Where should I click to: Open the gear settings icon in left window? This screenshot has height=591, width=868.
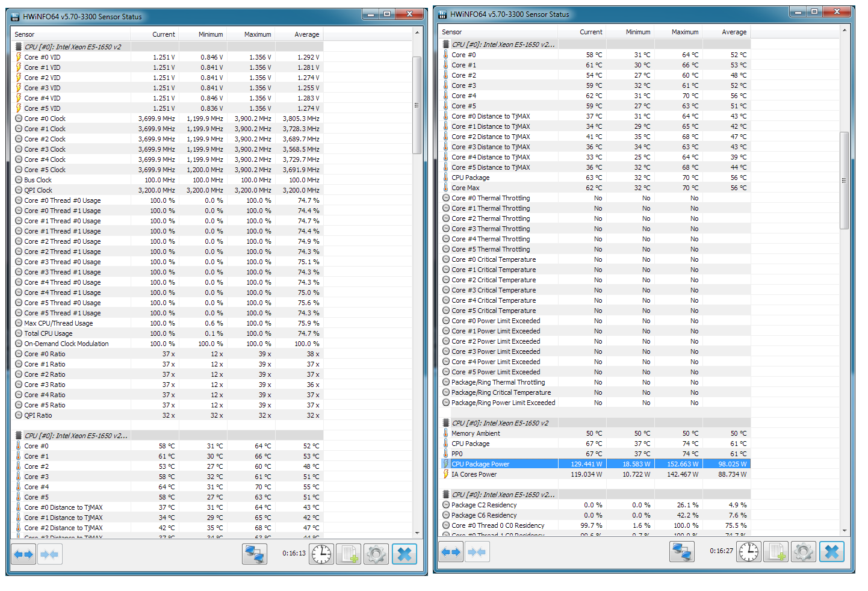pos(376,554)
